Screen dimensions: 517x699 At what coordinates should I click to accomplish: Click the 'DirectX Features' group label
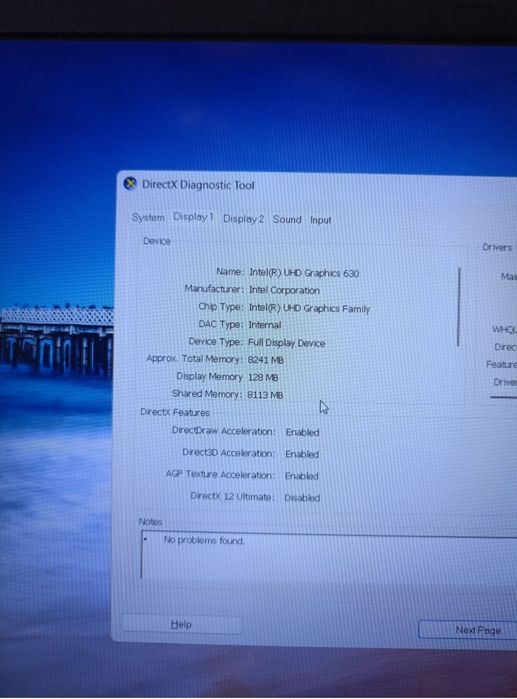[175, 412]
